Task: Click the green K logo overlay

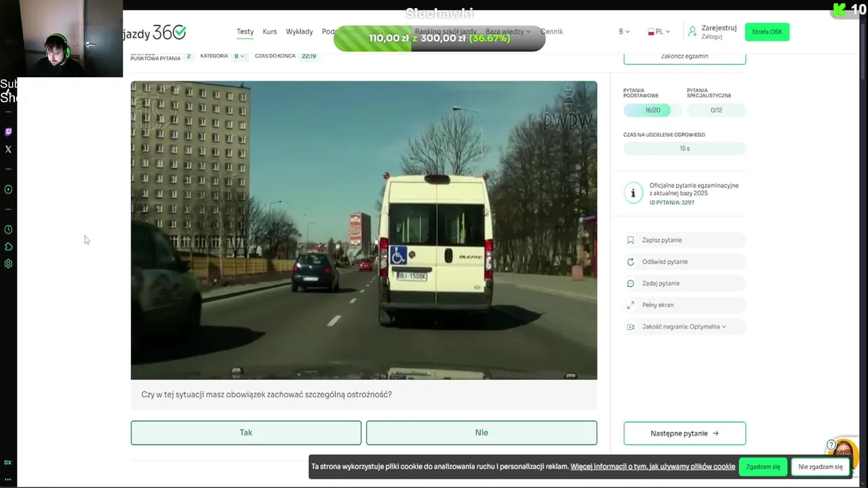Action: point(840,9)
